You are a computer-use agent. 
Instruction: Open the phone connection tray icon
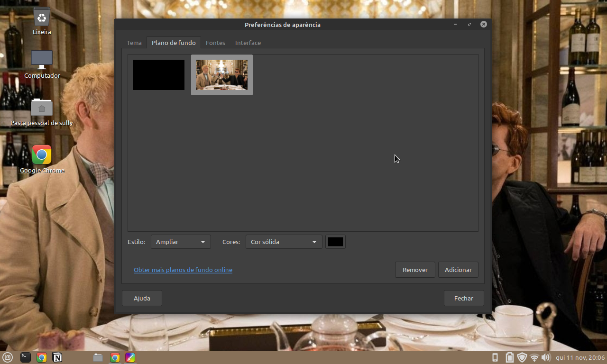(x=495, y=357)
